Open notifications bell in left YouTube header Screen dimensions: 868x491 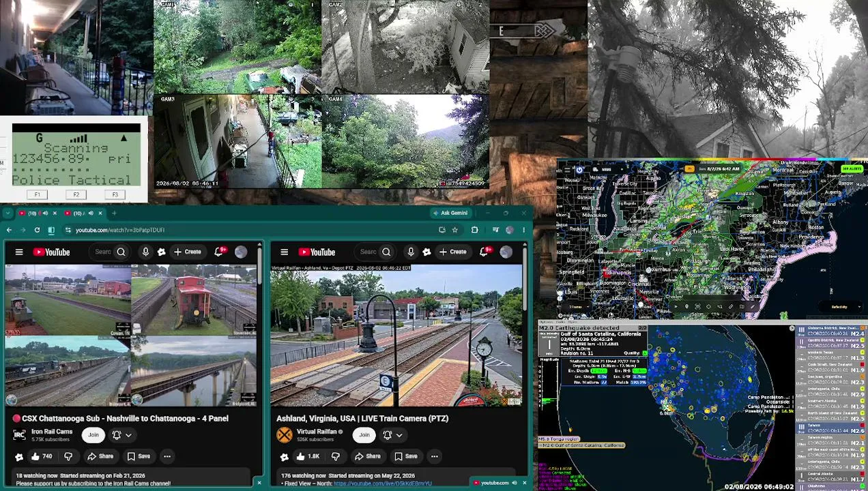coord(220,252)
